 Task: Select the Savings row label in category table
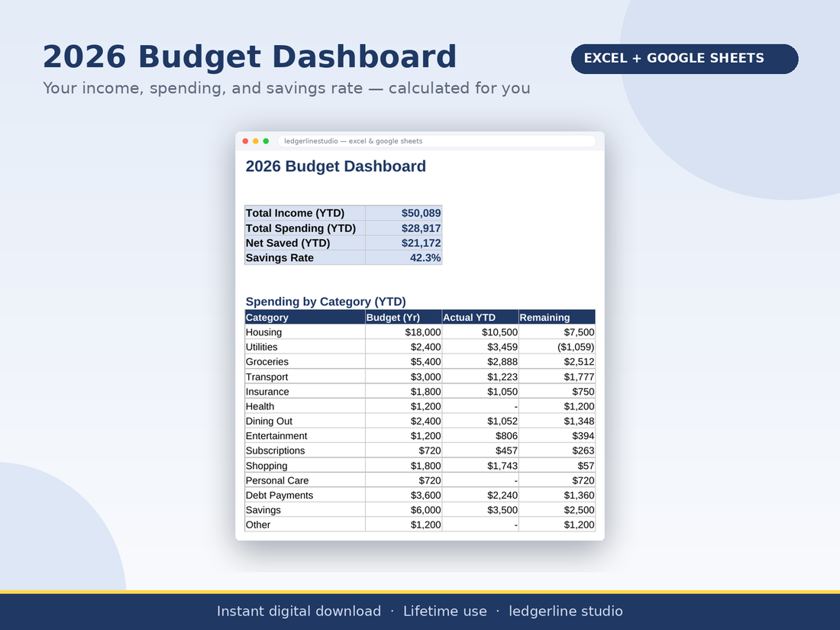tap(305, 510)
